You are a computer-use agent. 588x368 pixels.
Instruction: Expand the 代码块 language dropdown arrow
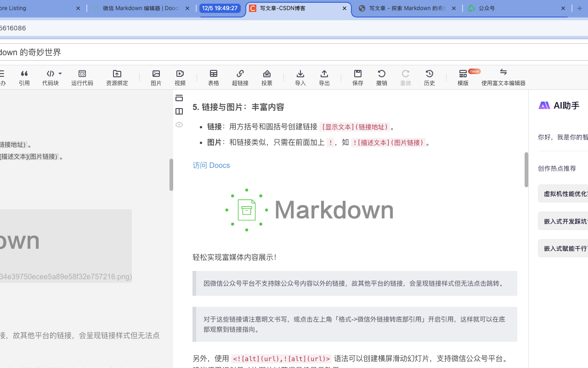[59, 74]
